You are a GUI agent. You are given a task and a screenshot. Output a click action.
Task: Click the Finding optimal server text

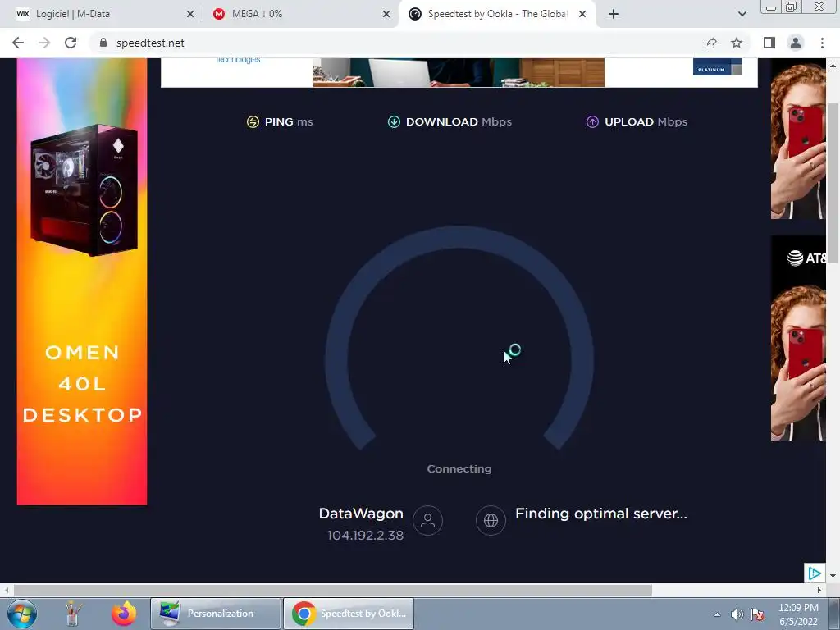click(601, 514)
